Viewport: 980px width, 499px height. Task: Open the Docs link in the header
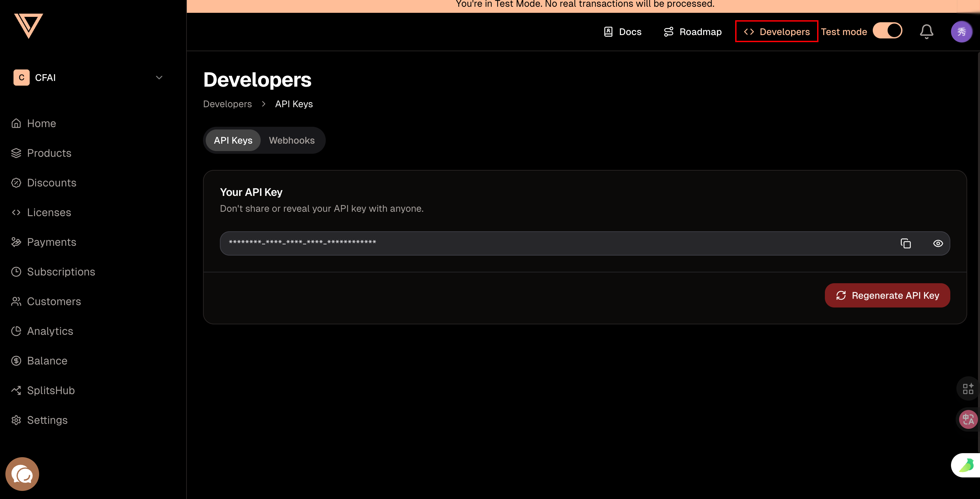point(623,32)
